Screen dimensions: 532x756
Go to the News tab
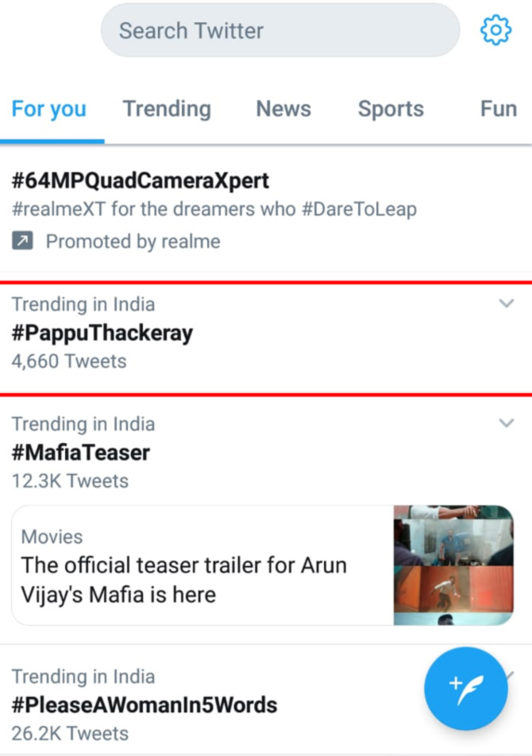point(283,109)
